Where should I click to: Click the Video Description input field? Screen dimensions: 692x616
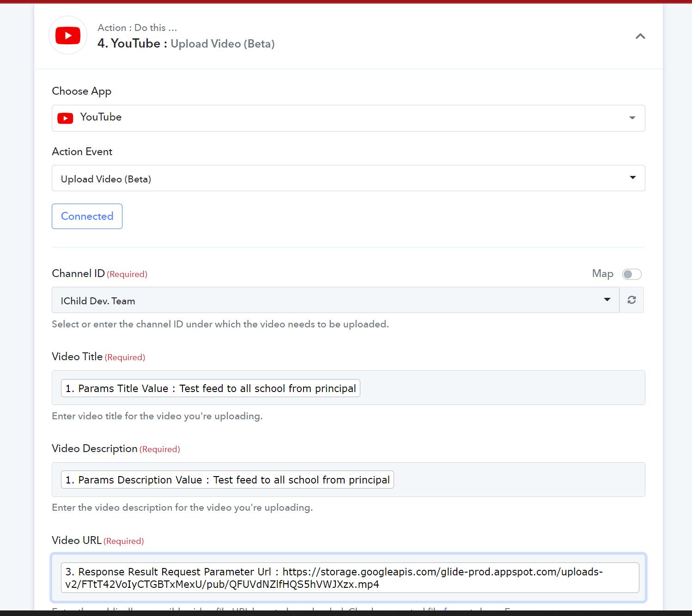pyautogui.click(x=348, y=479)
